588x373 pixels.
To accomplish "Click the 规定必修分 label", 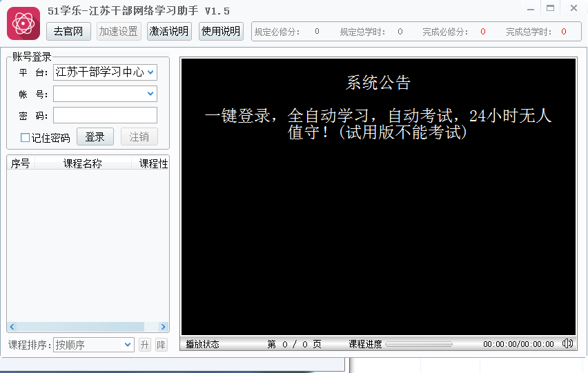I will (277, 32).
